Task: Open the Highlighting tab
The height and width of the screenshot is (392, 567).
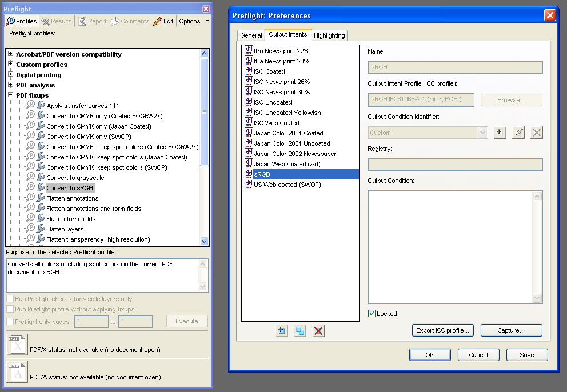Action: [x=329, y=35]
